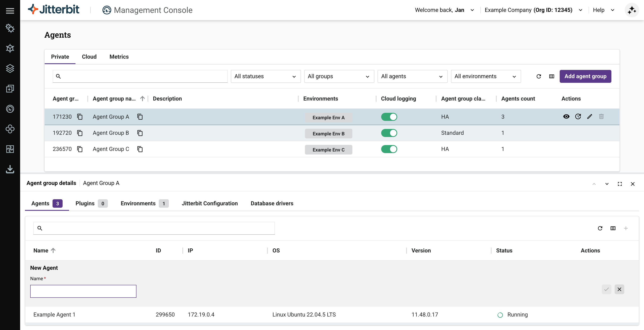Open the Jitterbit Configuration tab

pyautogui.click(x=210, y=203)
